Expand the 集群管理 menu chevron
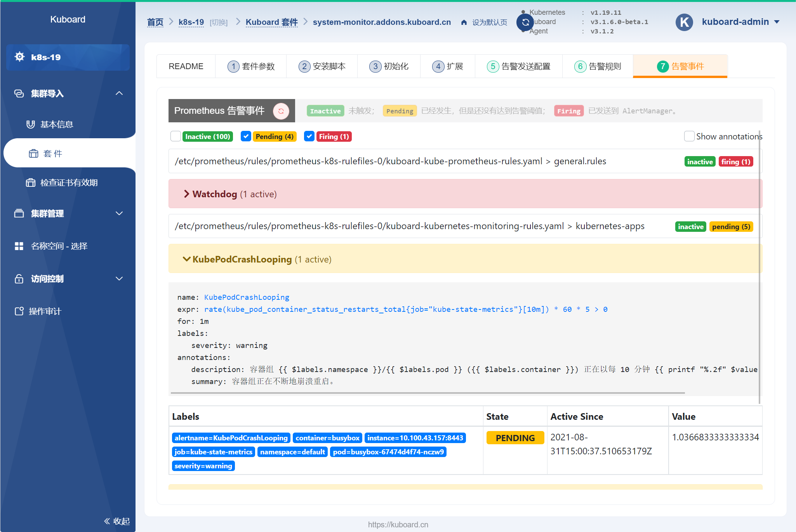Screen dimensions: 796x532 (119, 213)
